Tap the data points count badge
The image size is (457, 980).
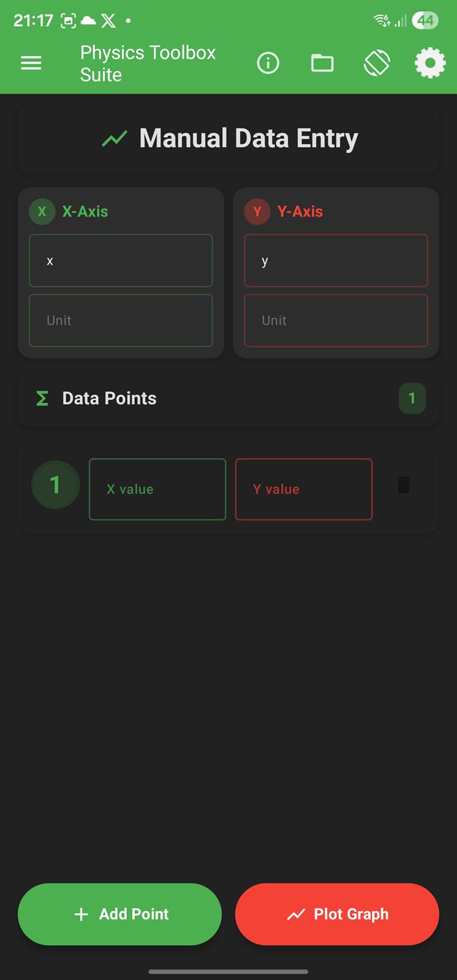coord(412,399)
